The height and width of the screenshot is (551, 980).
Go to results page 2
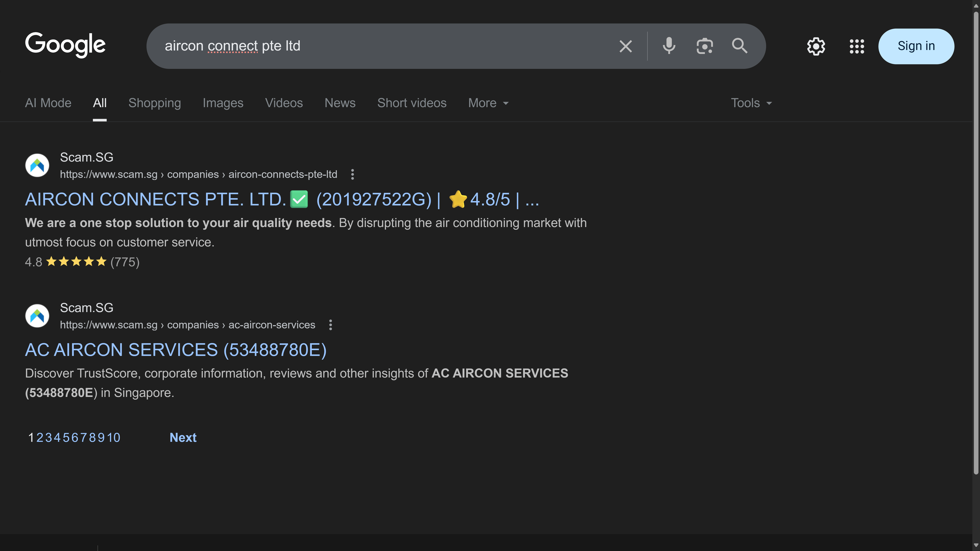coord(40,438)
